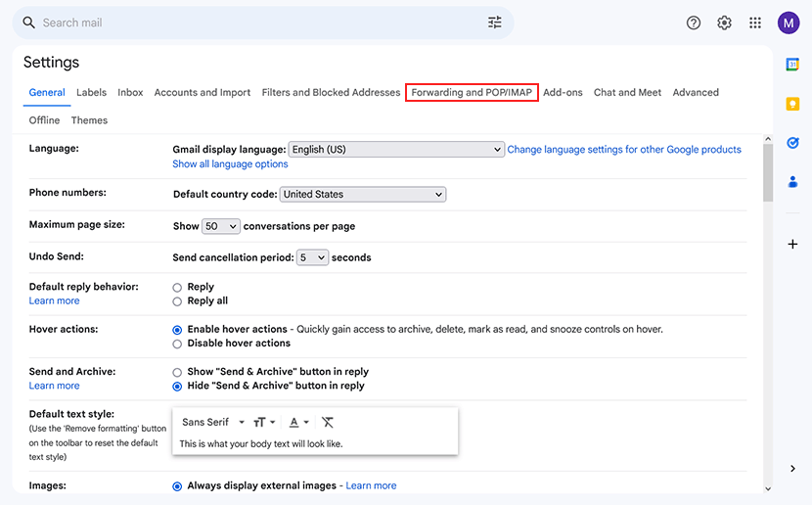
Task: Open the Themes tab
Action: tap(89, 120)
